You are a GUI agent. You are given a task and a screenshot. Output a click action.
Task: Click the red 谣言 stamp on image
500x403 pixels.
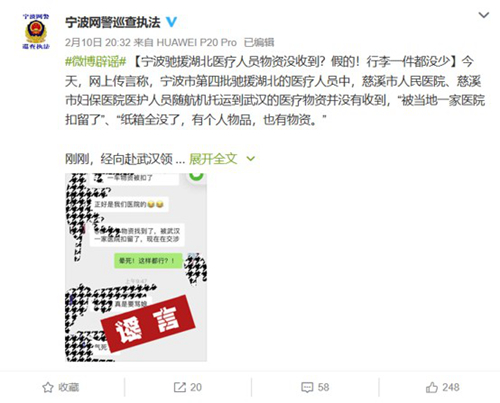pos(148,323)
